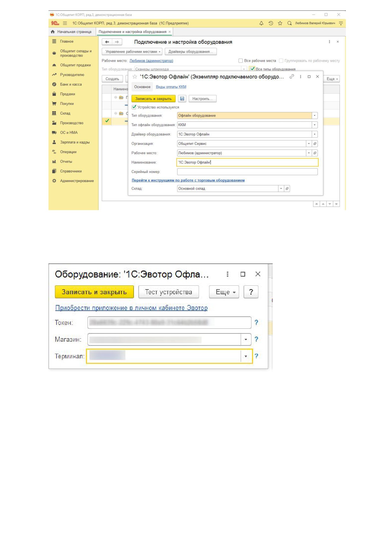Click Создать button
The width and height of the screenshot is (392, 555).
coord(112,79)
